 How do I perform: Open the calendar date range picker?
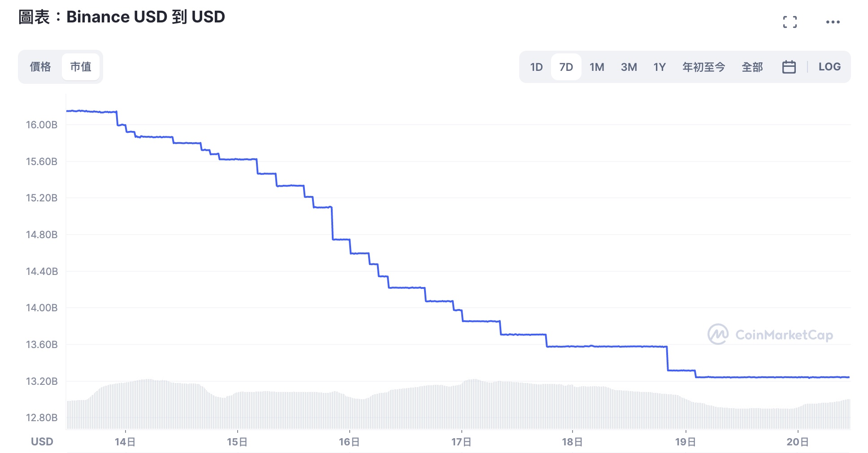point(789,67)
